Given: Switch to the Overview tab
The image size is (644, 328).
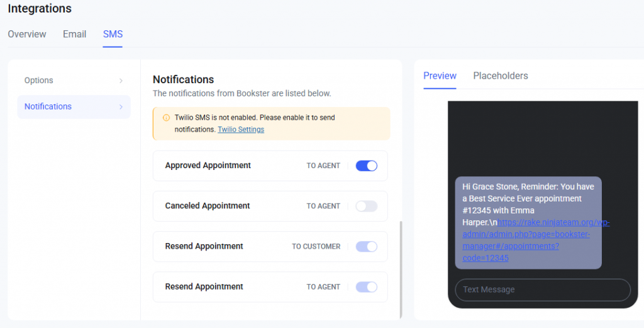Looking at the screenshot, I should (x=27, y=34).
